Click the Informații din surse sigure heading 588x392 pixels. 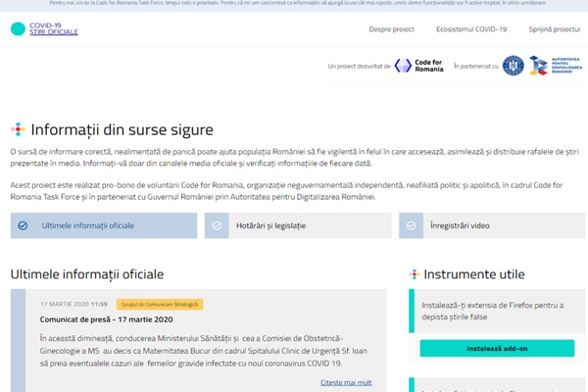tap(122, 129)
